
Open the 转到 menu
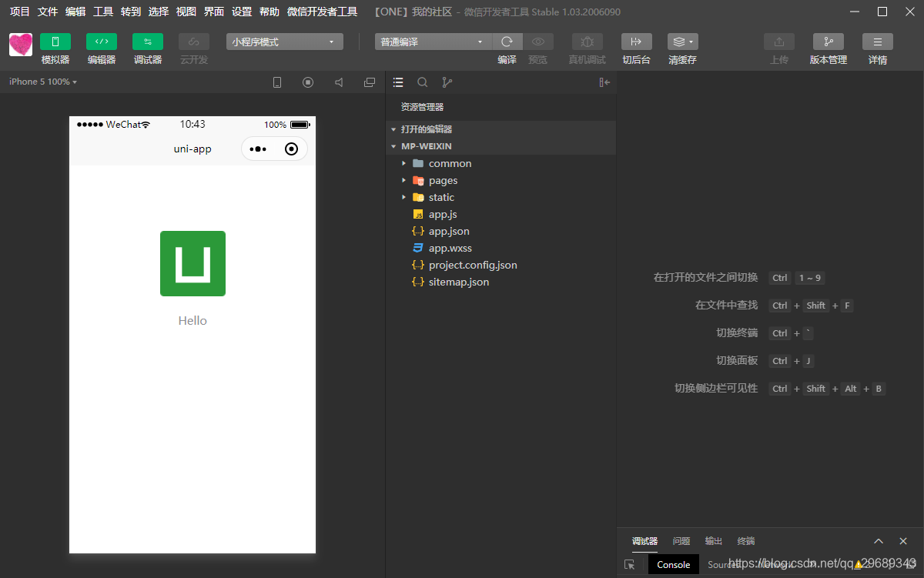[131, 12]
